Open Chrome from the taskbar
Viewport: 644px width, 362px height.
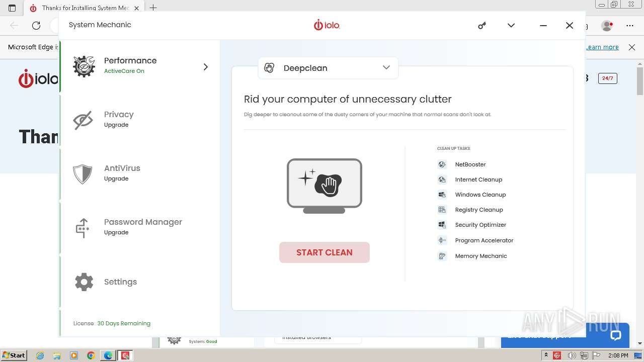pos(91,355)
